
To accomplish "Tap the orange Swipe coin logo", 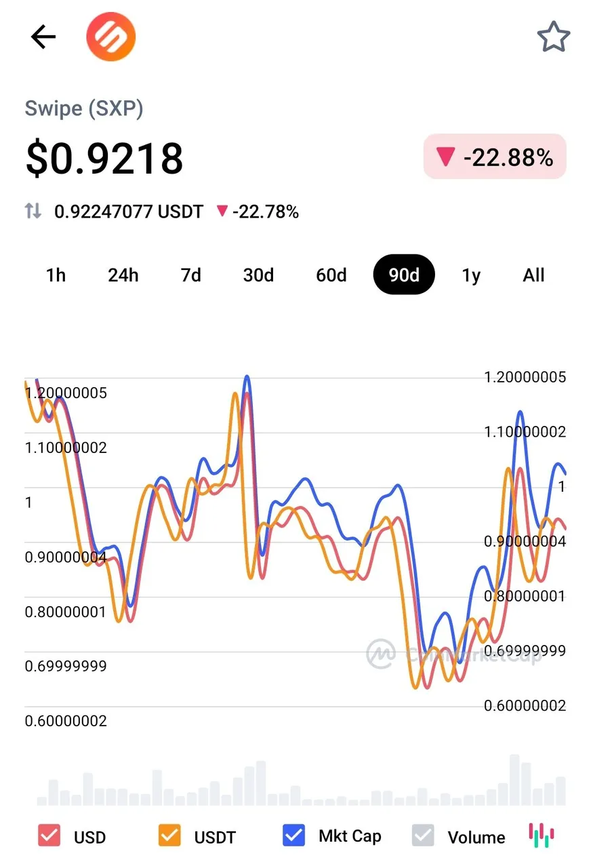I will coord(111,37).
